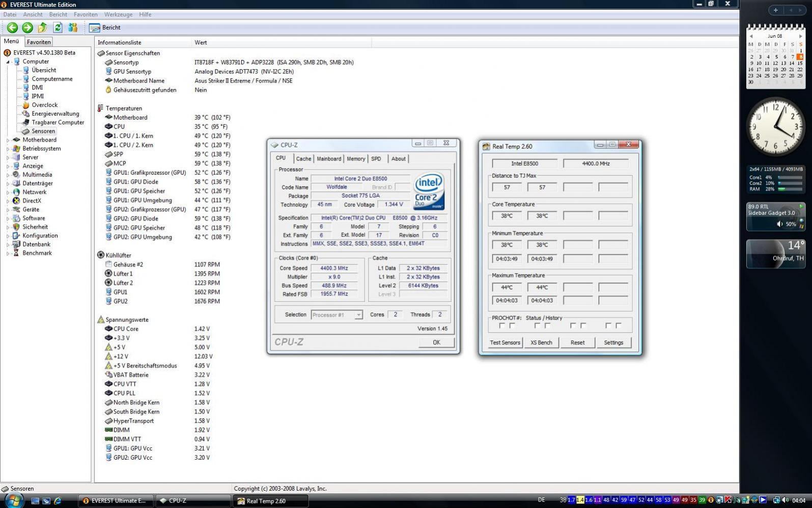Click the radio gadget volume speaker icon
The height and width of the screenshot is (508, 812).
pyautogui.click(x=779, y=224)
